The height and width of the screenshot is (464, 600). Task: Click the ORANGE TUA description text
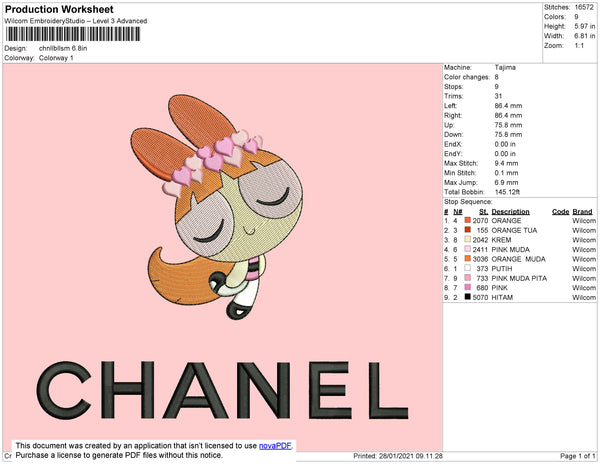click(x=514, y=230)
